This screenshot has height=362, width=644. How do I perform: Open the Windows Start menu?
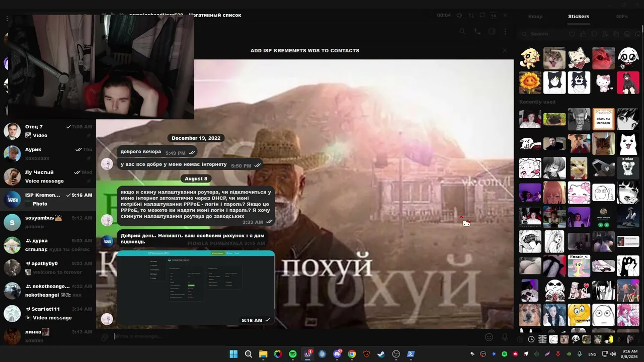[x=233, y=354]
